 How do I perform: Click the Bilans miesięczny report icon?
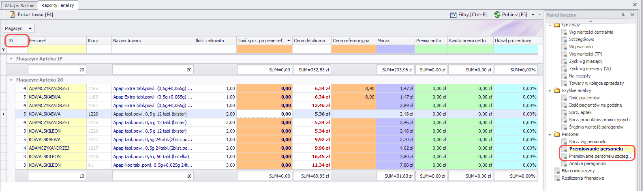[x=557, y=171]
